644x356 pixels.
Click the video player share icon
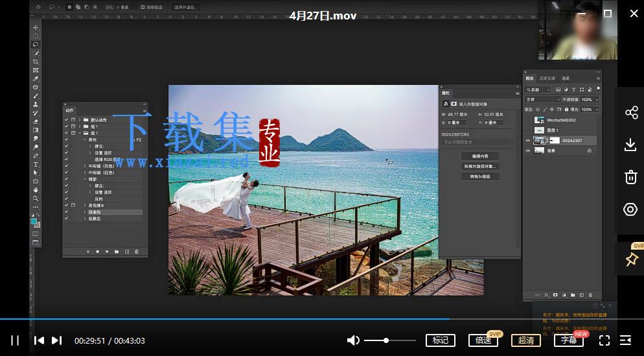click(631, 113)
